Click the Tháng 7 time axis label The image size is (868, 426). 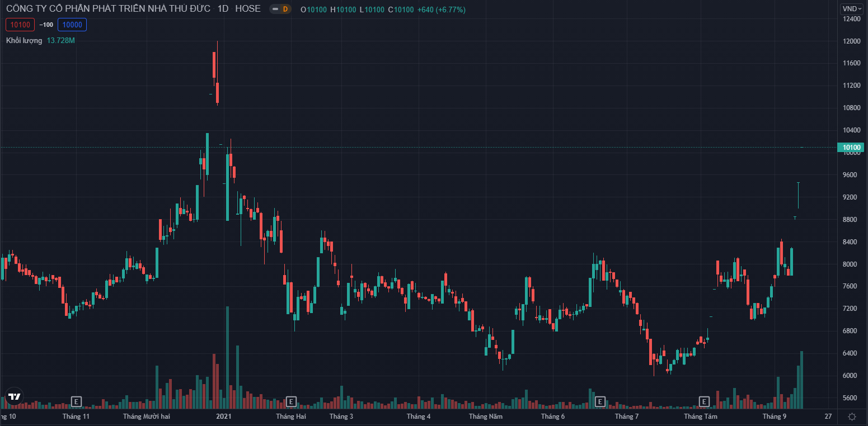click(x=627, y=416)
